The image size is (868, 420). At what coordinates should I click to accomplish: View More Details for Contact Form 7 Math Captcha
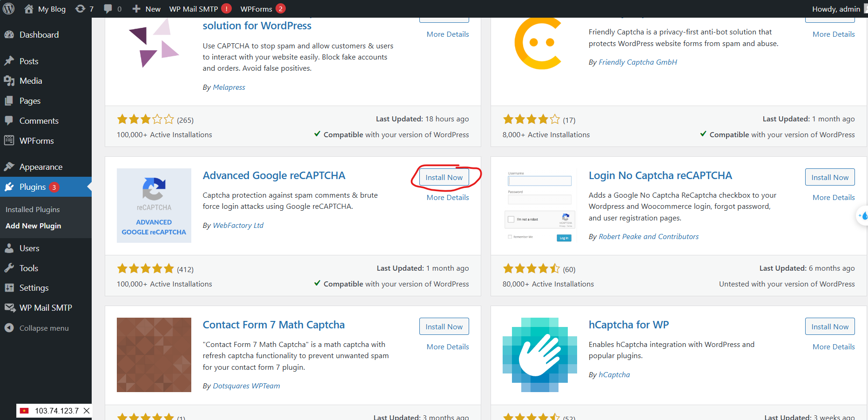coord(448,347)
